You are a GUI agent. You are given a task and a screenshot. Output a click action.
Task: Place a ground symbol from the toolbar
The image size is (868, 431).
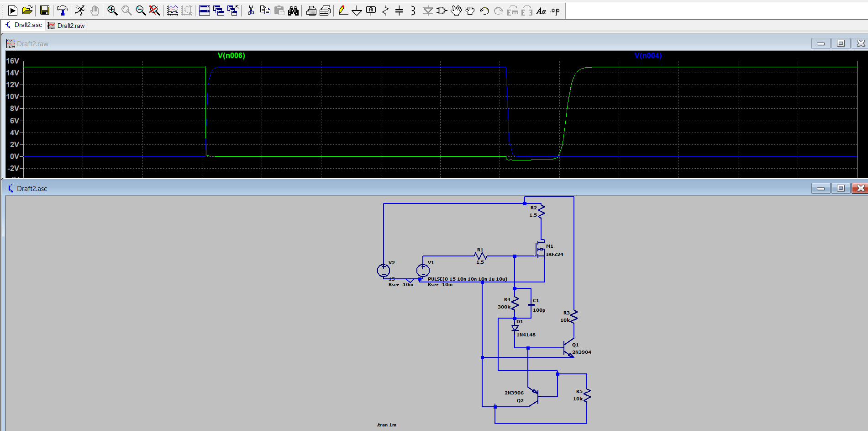[357, 11]
